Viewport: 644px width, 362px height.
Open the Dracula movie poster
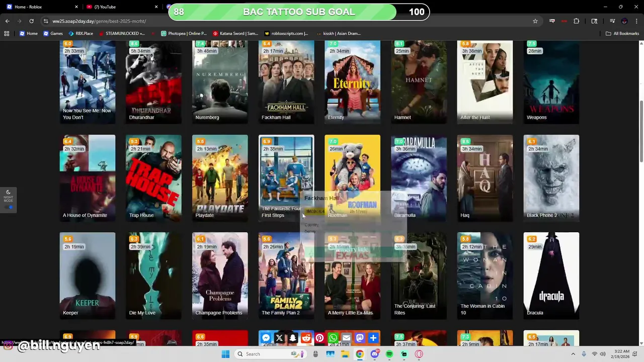(x=551, y=276)
